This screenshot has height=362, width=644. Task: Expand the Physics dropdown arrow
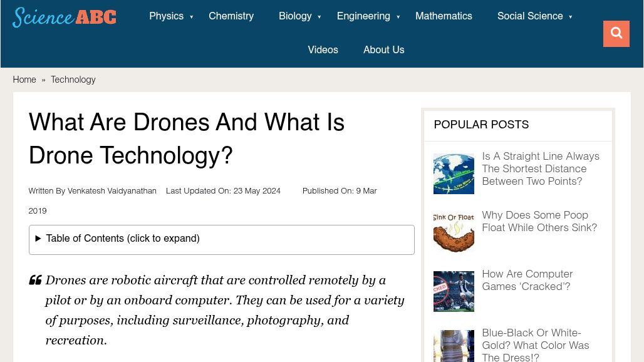coord(191,17)
